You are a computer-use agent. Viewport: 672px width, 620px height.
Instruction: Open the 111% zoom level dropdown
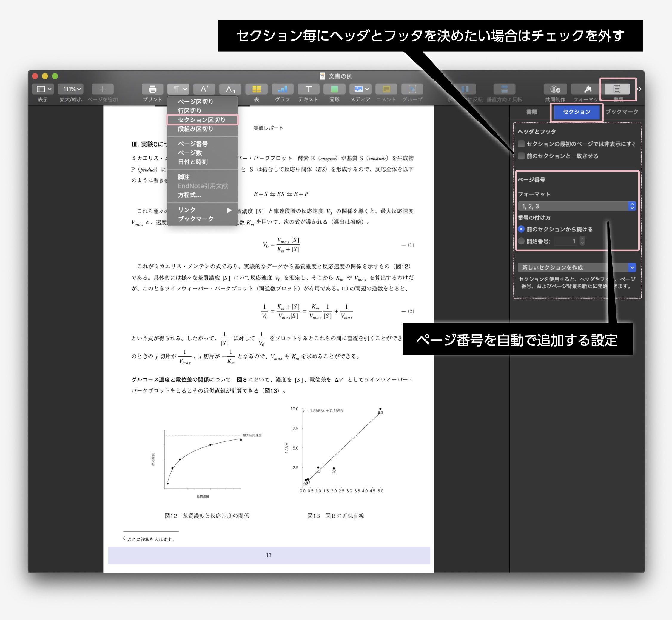pyautogui.click(x=71, y=89)
